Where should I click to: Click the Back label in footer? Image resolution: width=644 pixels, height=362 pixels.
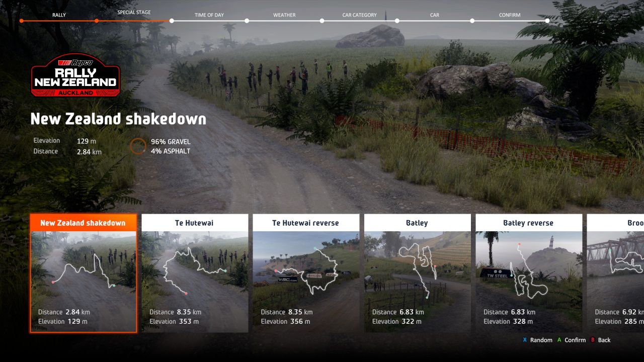[604, 340]
